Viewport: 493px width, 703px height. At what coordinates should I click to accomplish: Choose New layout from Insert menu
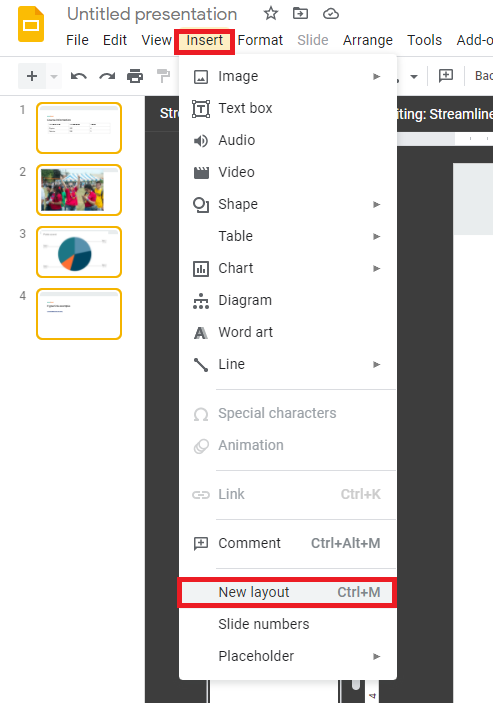tap(287, 592)
